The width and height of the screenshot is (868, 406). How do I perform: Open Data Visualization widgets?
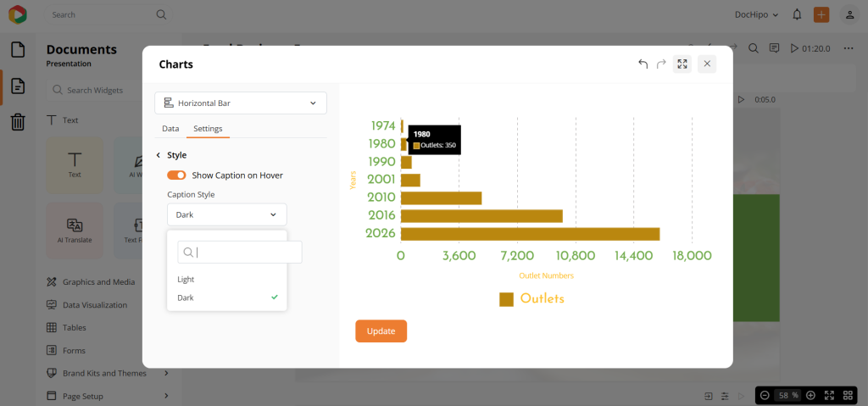pos(87,304)
